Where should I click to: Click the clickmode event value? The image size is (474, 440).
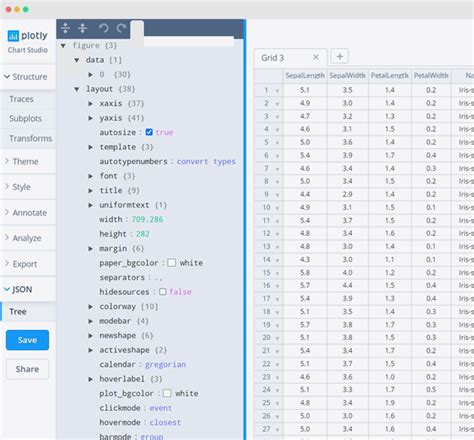coord(161,408)
